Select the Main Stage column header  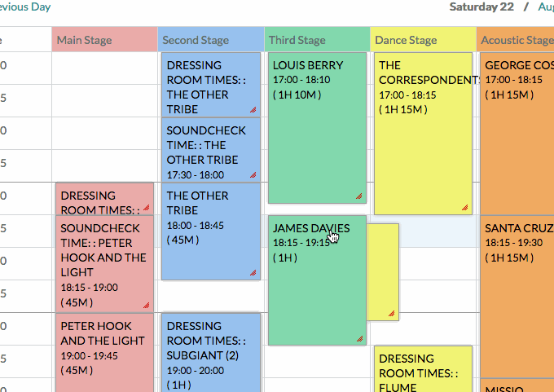pos(104,40)
